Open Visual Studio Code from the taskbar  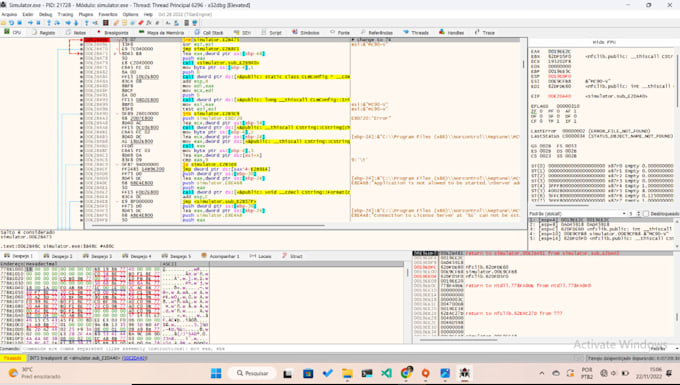(x=386, y=373)
